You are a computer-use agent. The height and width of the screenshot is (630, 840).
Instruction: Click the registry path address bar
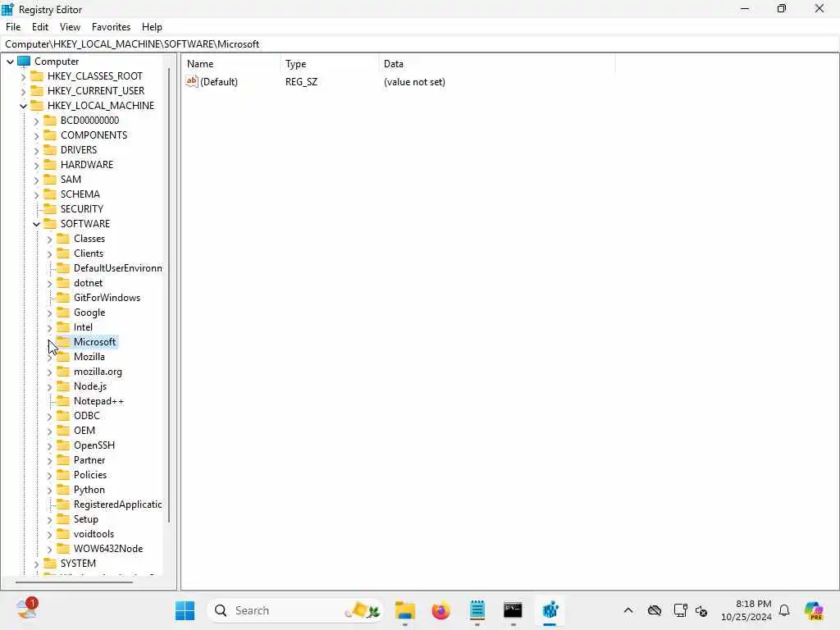[x=420, y=44]
